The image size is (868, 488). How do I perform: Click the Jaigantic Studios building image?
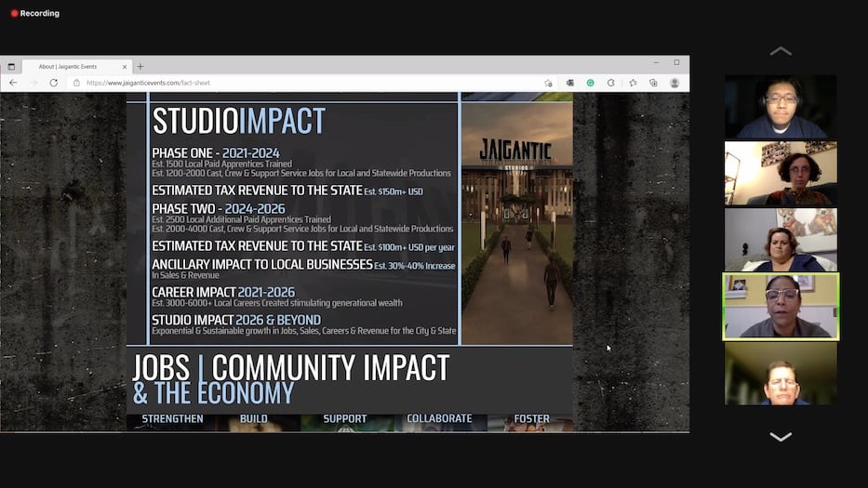coord(517,223)
